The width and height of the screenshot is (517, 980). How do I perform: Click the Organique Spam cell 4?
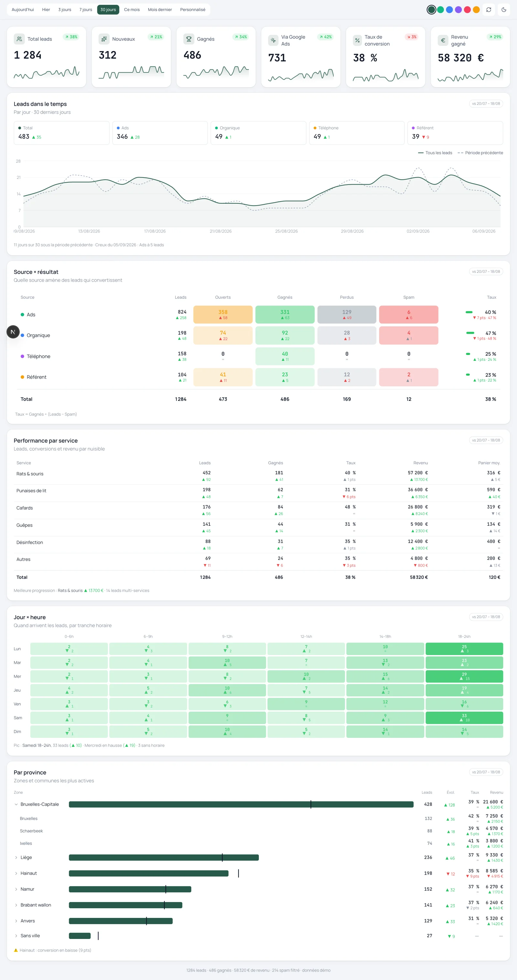409,336
